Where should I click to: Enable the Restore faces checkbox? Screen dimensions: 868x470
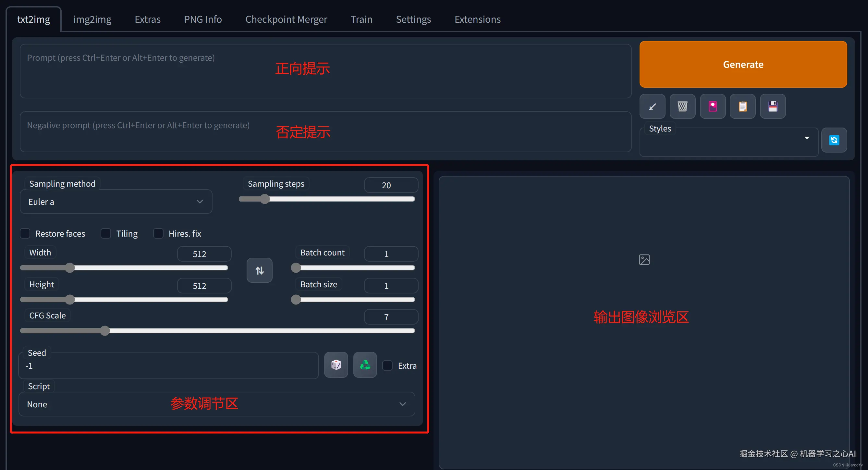pos(25,233)
